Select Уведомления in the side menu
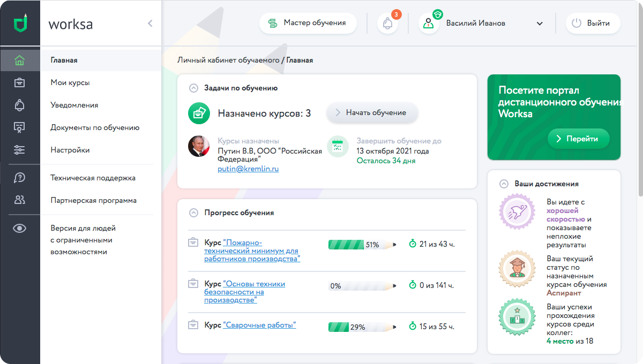The height and width of the screenshot is (364, 643). (x=74, y=105)
